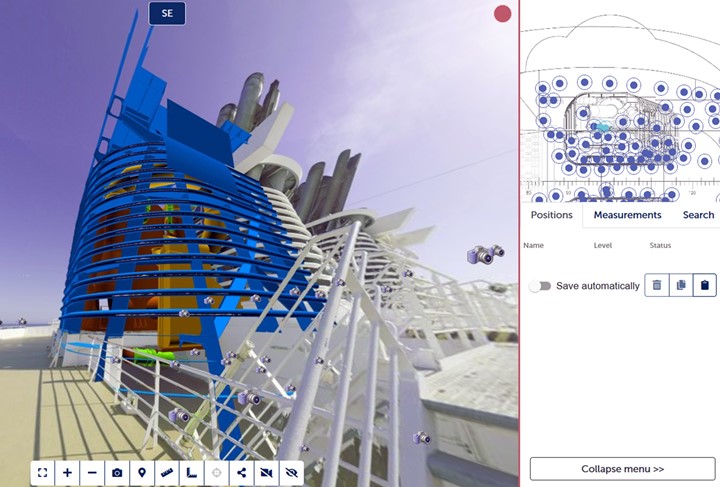The image size is (720, 487).
Task: Paste positions with the clipboard button
Action: [705, 285]
